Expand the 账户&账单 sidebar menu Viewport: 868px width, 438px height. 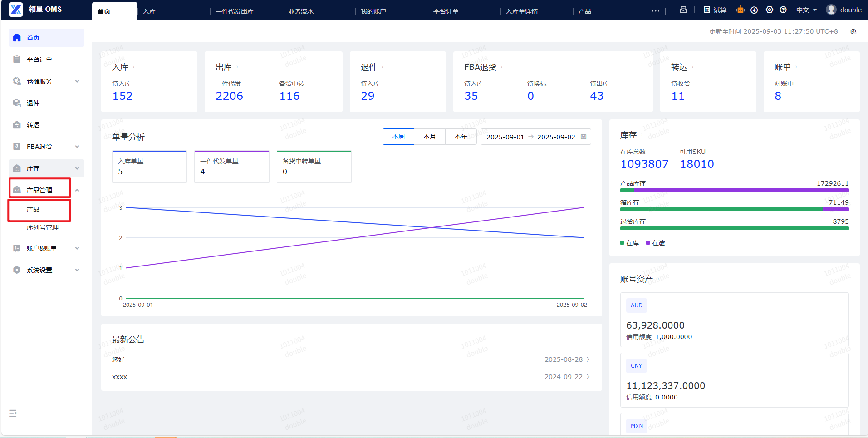click(77, 248)
